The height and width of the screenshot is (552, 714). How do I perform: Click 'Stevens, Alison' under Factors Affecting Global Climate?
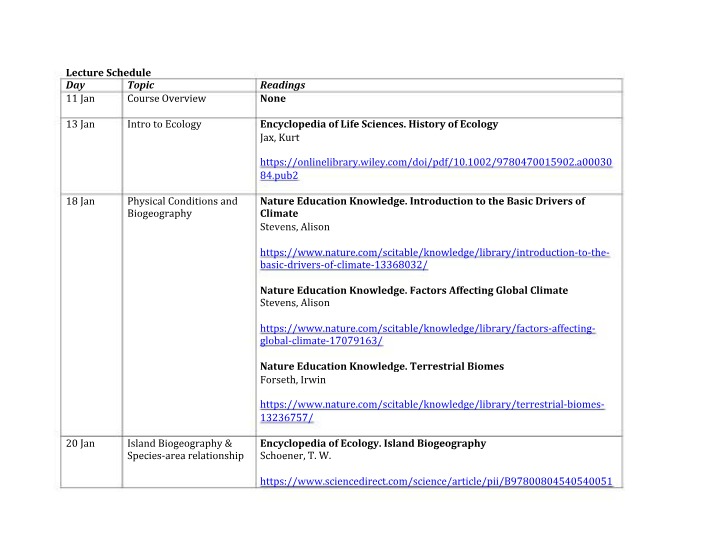295,303
